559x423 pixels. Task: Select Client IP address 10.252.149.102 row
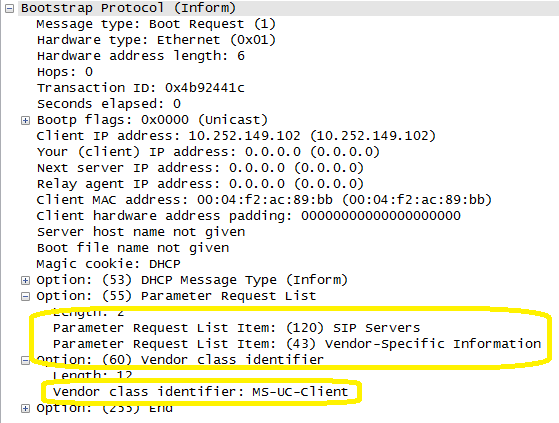236,136
